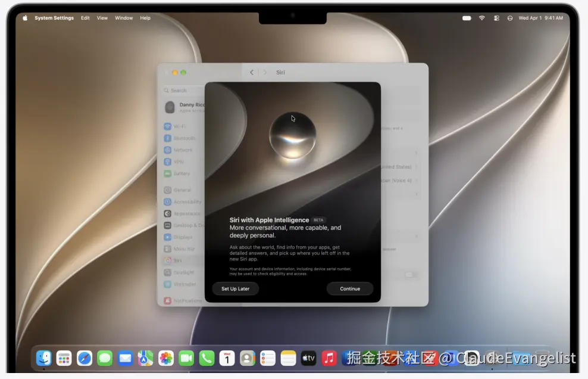588x379 pixels.
Task: Open the Edit menu
Action: coord(85,18)
